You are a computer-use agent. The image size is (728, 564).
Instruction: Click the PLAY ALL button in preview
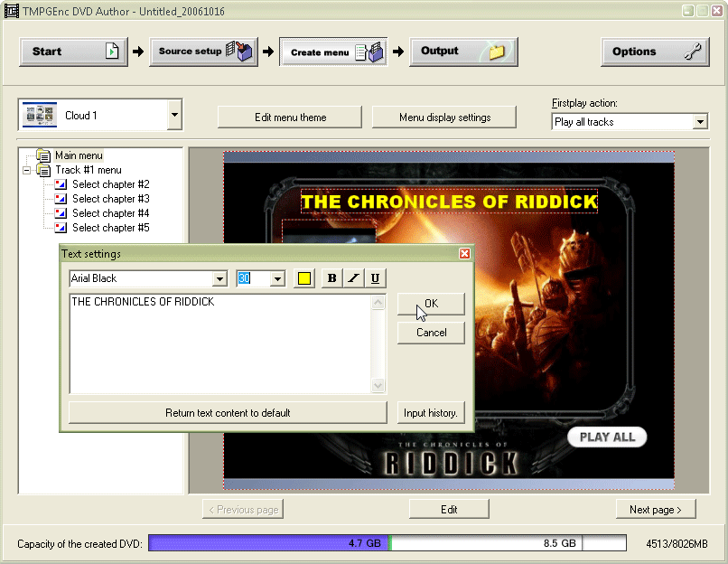click(x=607, y=437)
